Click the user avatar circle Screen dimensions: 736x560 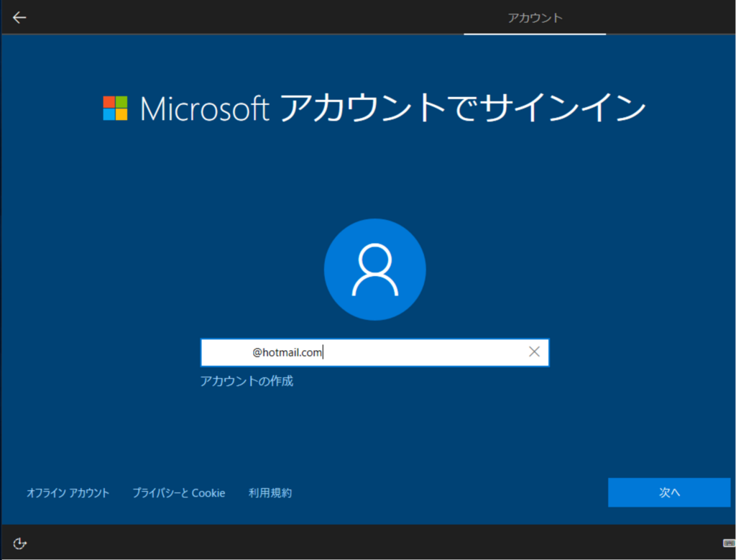pyautogui.click(x=375, y=270)
